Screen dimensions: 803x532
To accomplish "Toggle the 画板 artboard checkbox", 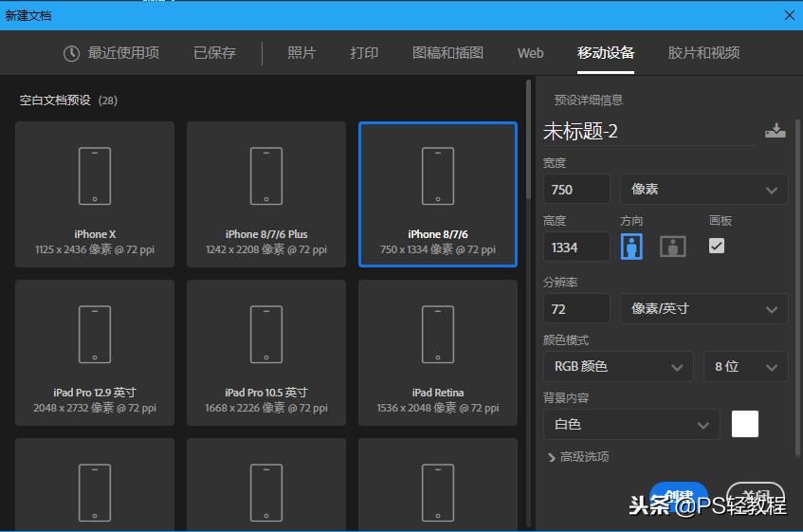I will pos(717,246).
